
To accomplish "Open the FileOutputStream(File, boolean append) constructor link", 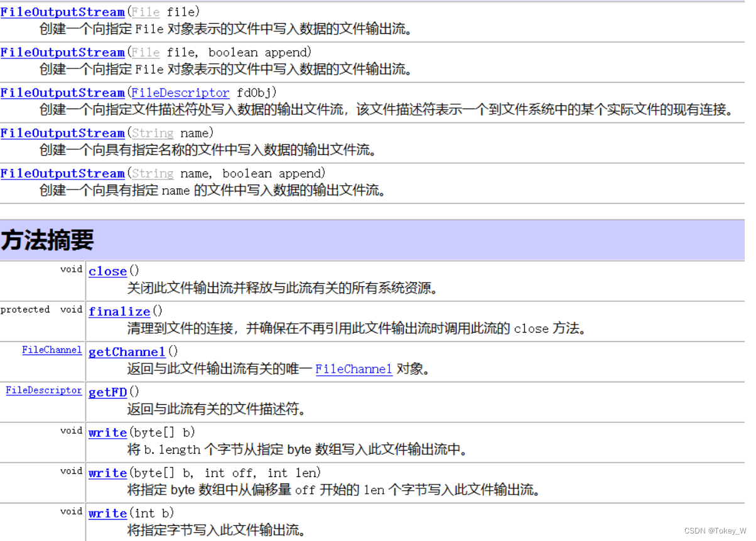I will [62, 52].
